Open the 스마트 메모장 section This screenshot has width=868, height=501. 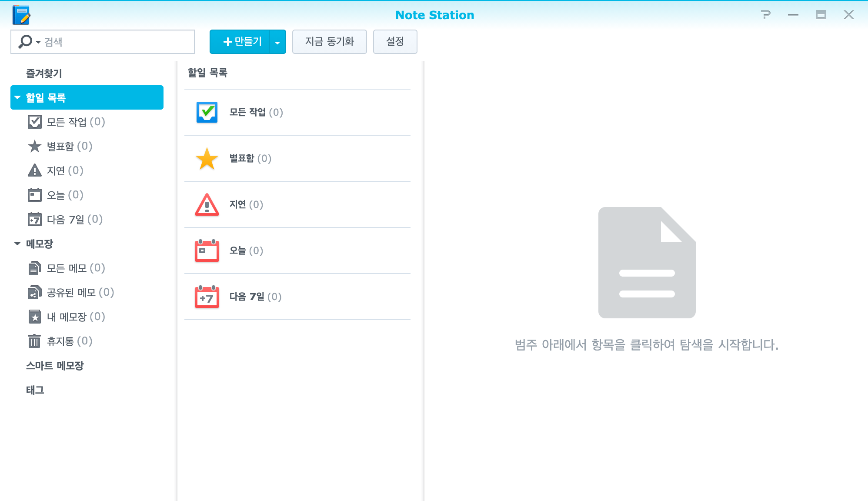[x=55, y=365]
